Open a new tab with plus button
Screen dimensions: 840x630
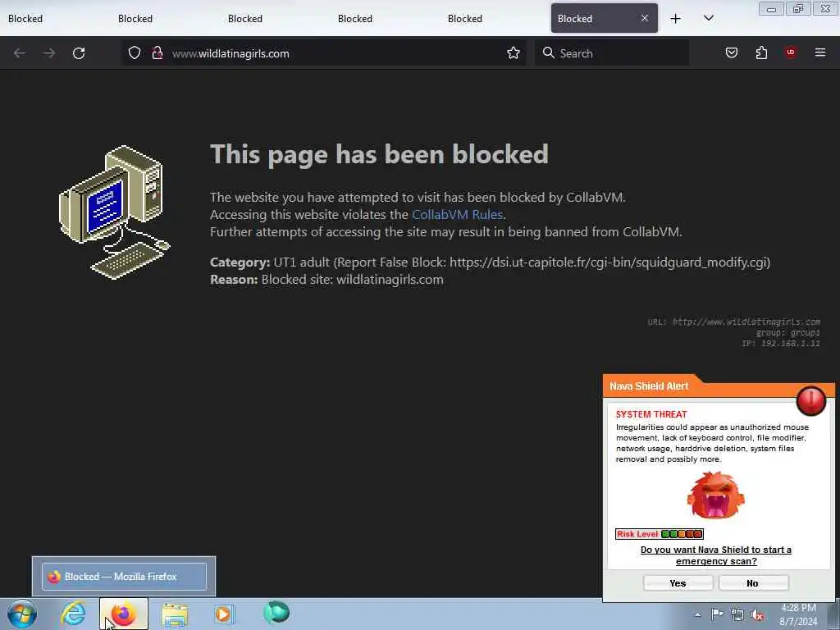(676, 19)
